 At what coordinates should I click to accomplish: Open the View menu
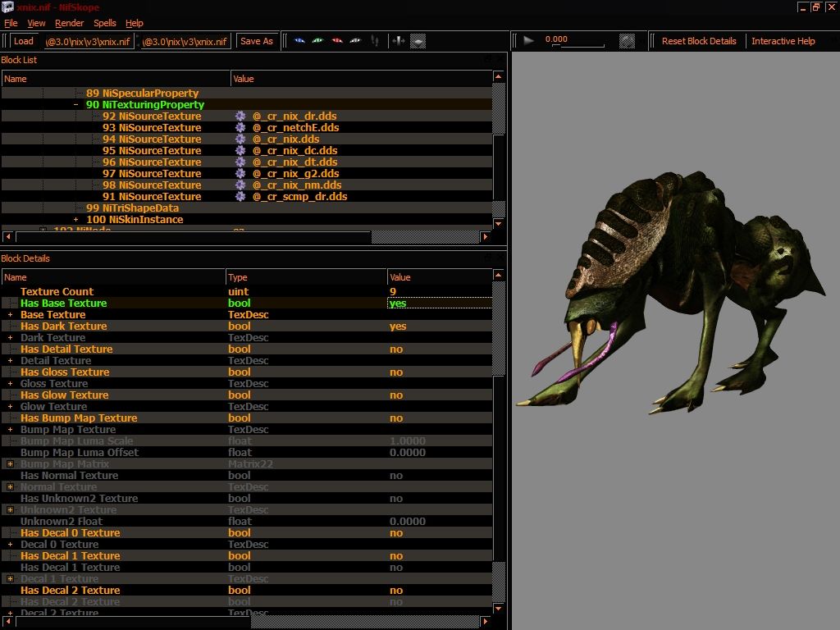coord(36,23)
